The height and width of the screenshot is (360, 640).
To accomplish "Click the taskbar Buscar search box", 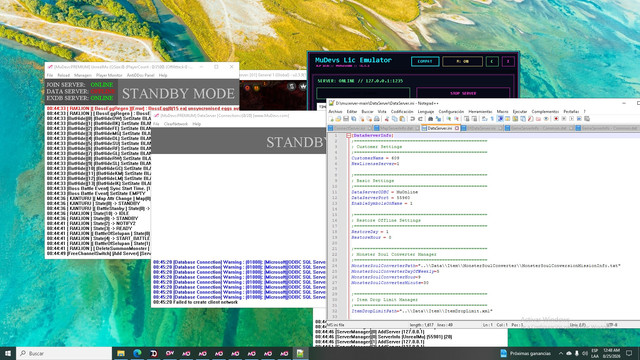I will [x=64, y=353].
